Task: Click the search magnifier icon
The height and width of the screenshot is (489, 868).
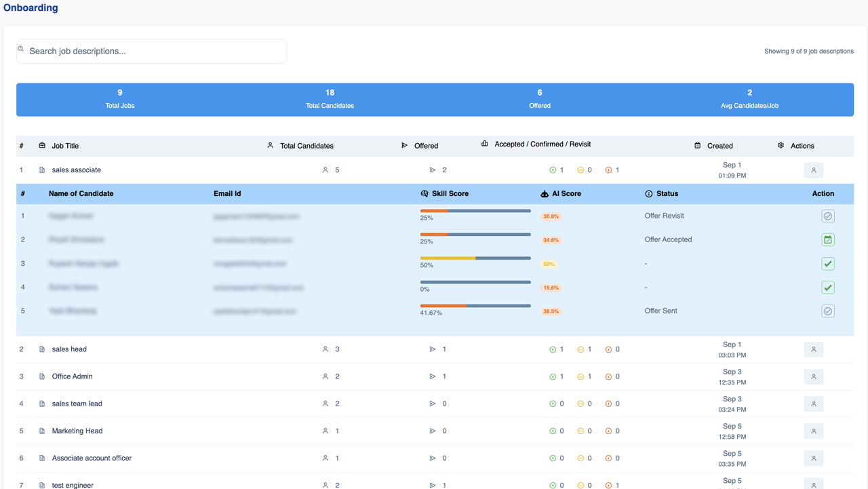Action: pos(21,49)
